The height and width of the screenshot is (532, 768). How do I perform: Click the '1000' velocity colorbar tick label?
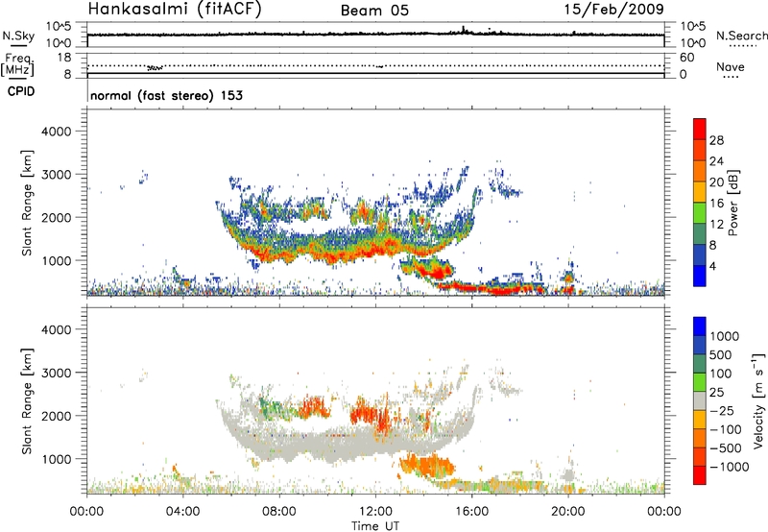[x=725, y=336]
